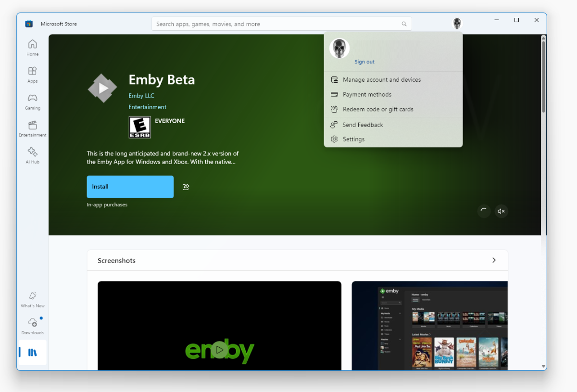This screenshot has width=577, height=392.
Task: Click the app description text
Action: pos(163,158)
